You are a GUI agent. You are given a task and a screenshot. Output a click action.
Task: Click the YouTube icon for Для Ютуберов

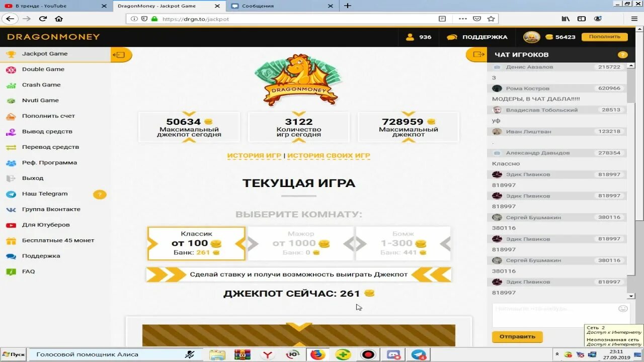pyautogui.click(x=11, y=225)
